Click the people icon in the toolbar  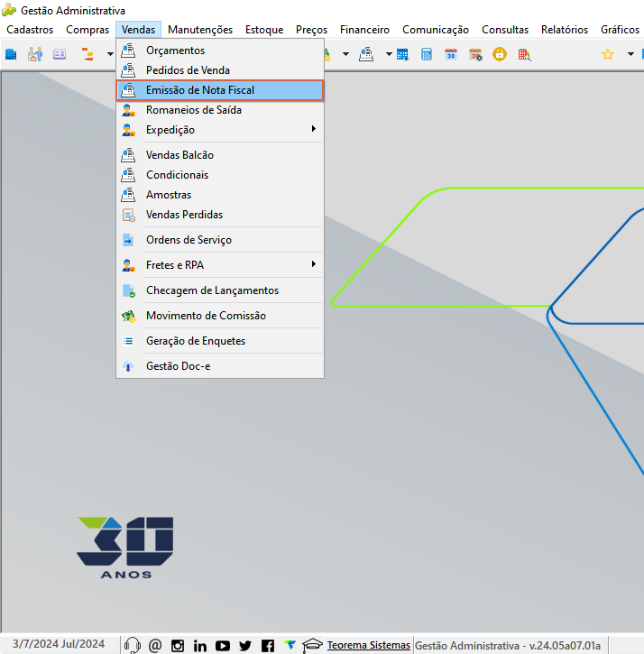pos(35,54)
